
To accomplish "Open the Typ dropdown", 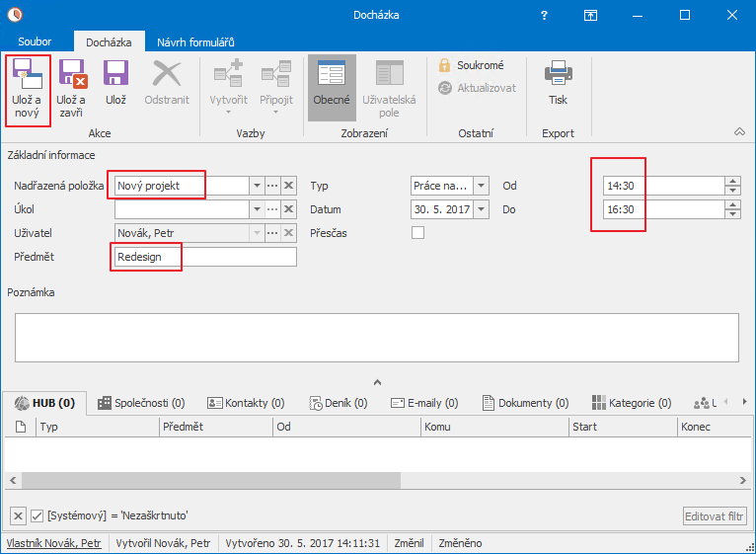I will coord(481,186).
